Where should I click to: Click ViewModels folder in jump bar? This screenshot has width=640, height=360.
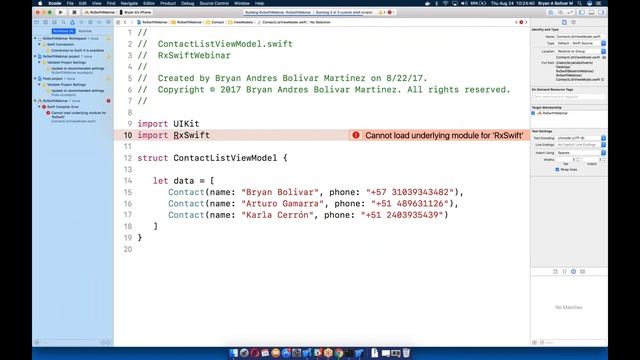pyautogui.click(x=240, y=22)
